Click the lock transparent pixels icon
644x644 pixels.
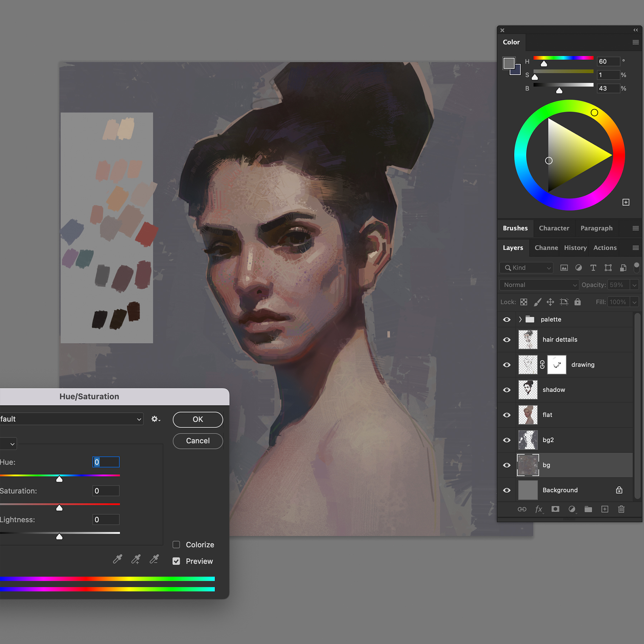(x=524, y=302)
